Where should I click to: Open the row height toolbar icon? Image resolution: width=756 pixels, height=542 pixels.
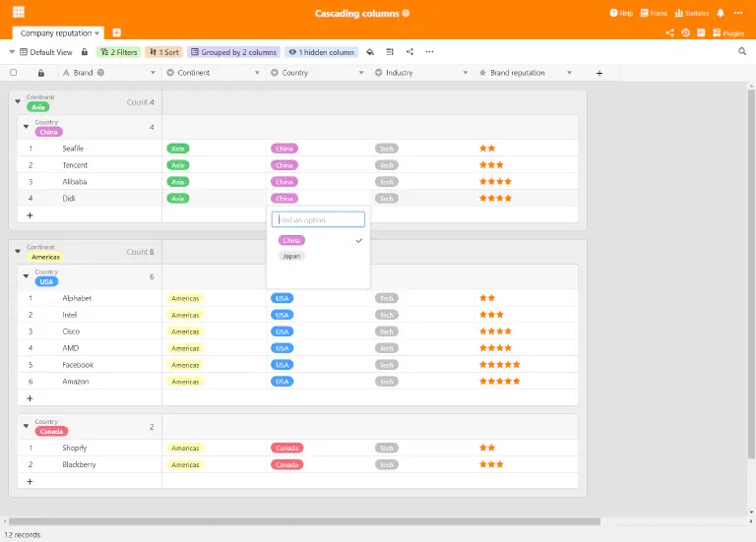coord(390,51)
